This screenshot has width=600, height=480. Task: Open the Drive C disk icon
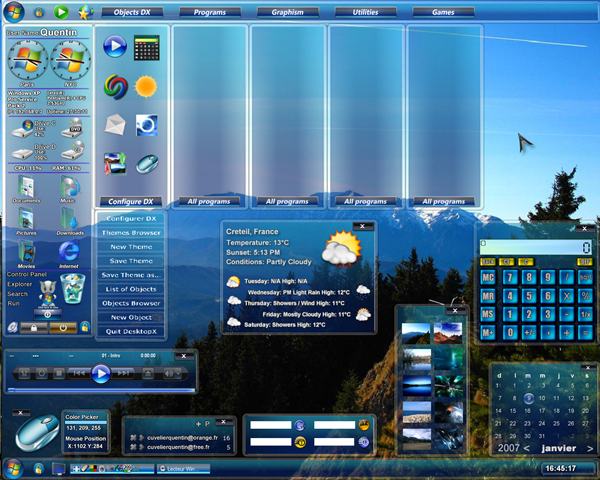click(x=23, y=130)
